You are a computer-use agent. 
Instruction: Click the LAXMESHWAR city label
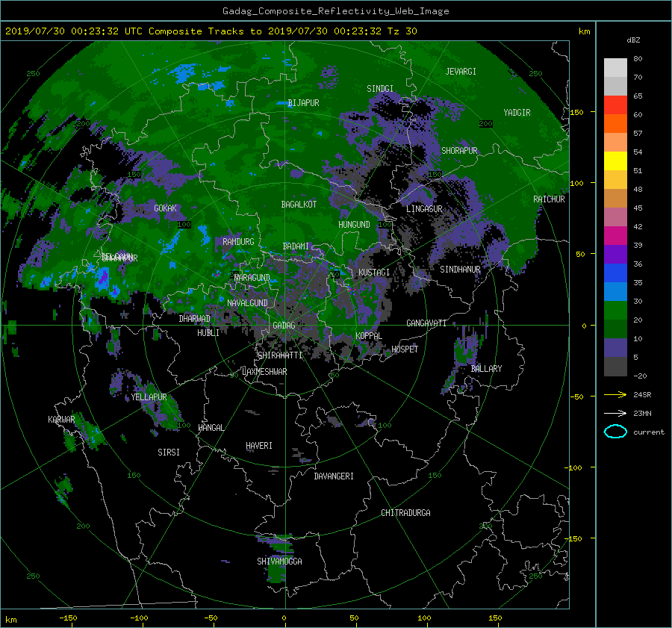[264, 372]
